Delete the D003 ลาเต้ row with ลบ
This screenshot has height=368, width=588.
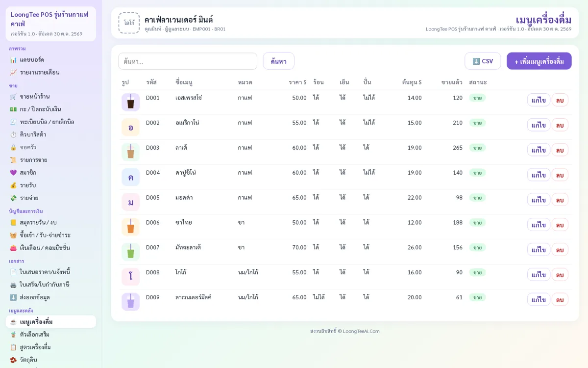point(560,150)
